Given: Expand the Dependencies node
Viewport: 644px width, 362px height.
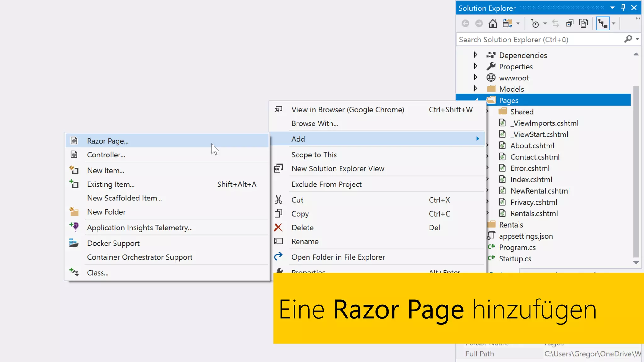Looking at the screenshot, I should click(475, 55).
